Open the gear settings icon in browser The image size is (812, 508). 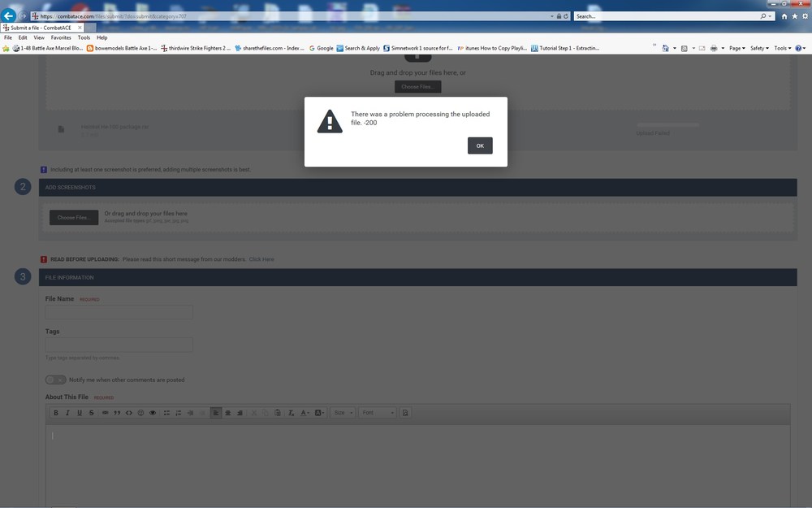[805, 16]
